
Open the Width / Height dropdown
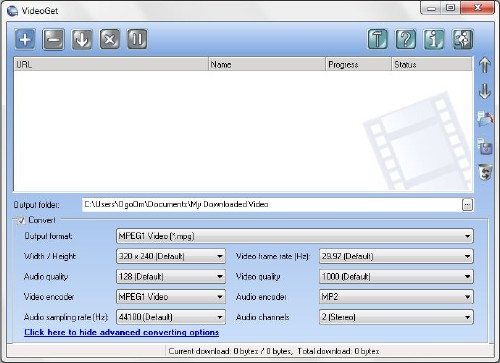tap(171, 256)
